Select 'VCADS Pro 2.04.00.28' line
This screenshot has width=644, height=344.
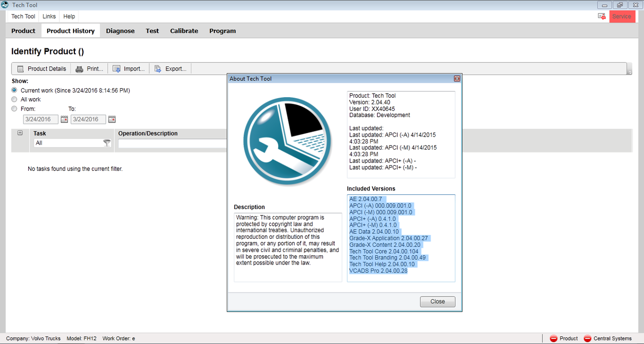(x=378, y=271)
